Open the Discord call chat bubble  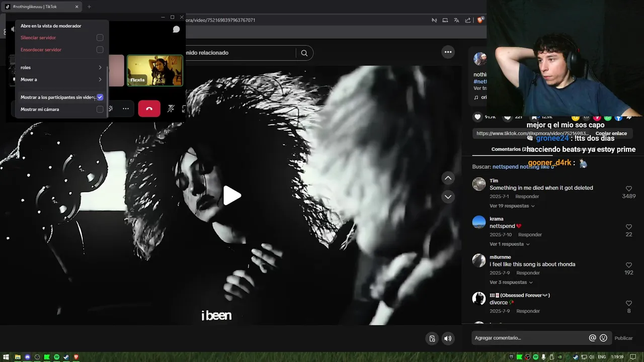[x=176, y=29]
